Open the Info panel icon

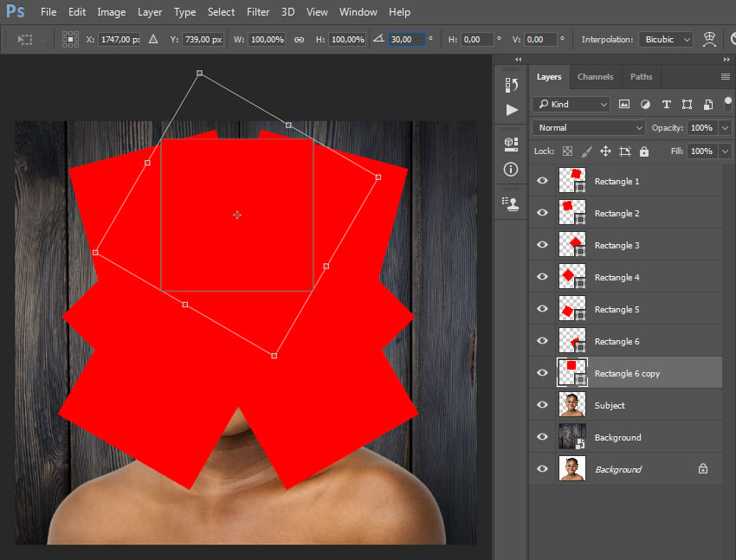tap(511, 170)
